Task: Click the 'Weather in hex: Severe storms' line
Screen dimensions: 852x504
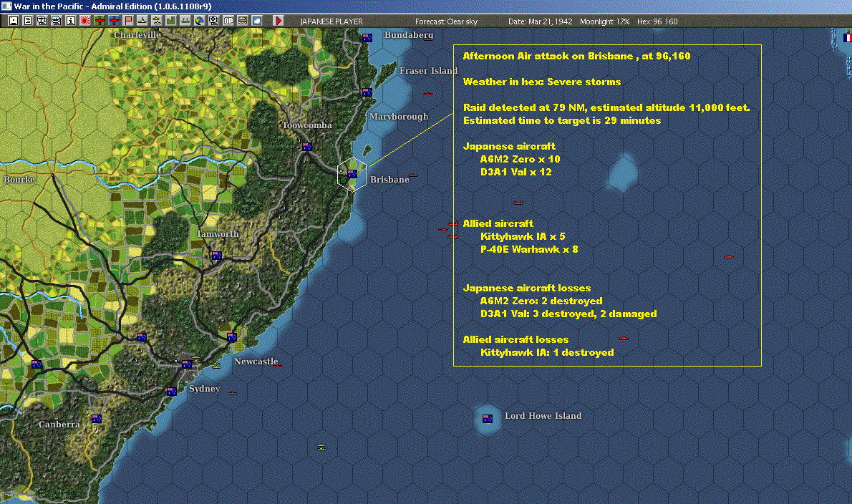Action: (542, 82)
